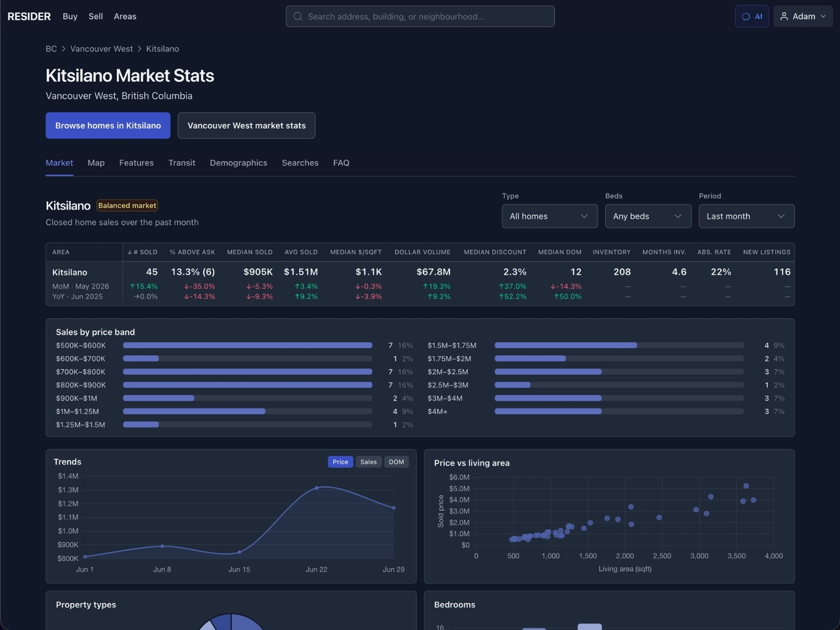
Task: Click the $500K–$600K price band bar
Action: coord(248,345)
